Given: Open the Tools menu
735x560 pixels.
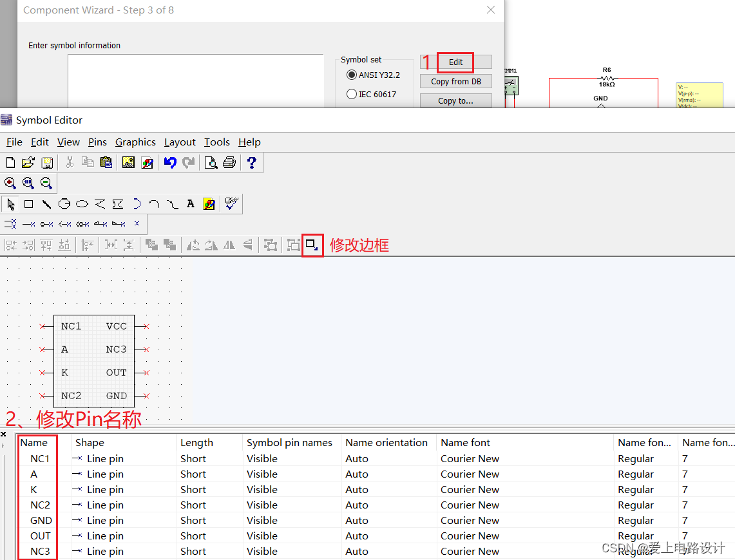Looking at the screenshot, I should coord(217,142).
